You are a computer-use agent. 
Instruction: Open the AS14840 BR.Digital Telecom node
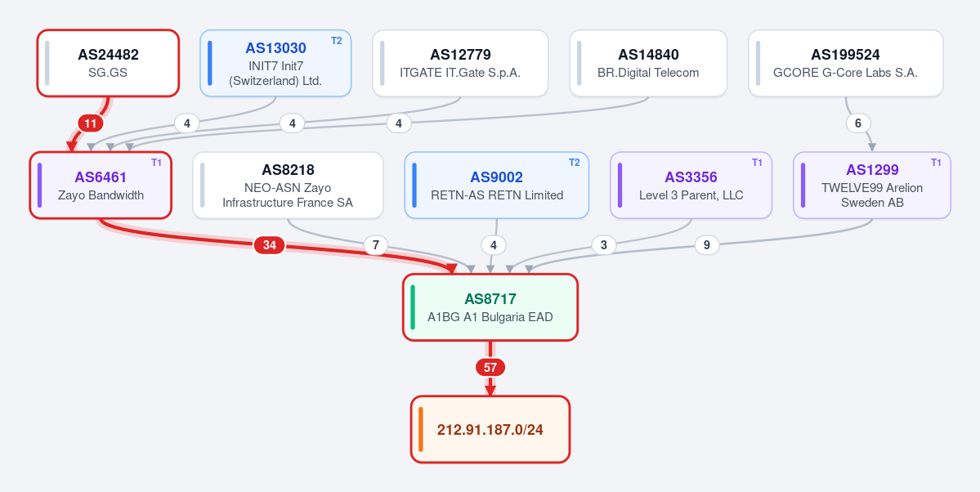648,63
